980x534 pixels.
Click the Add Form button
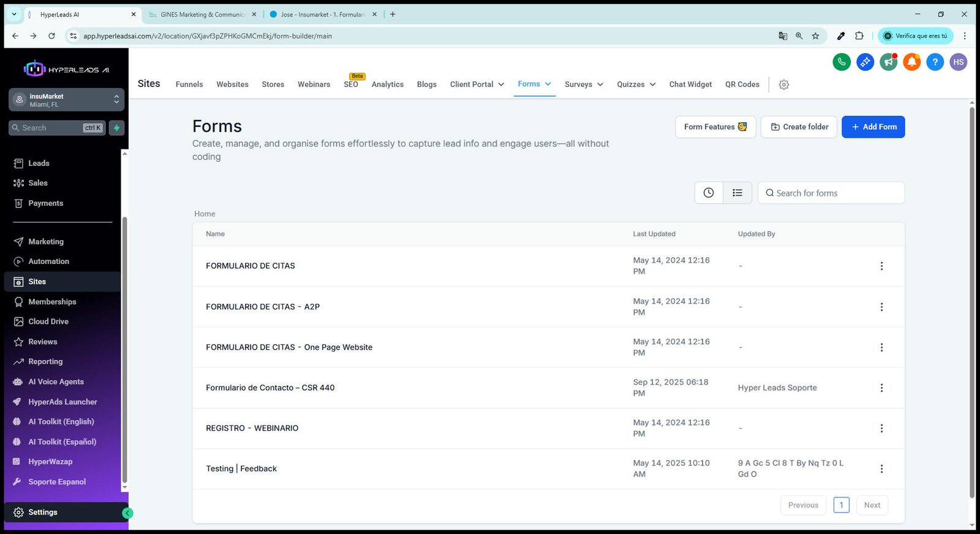point(873,127)
